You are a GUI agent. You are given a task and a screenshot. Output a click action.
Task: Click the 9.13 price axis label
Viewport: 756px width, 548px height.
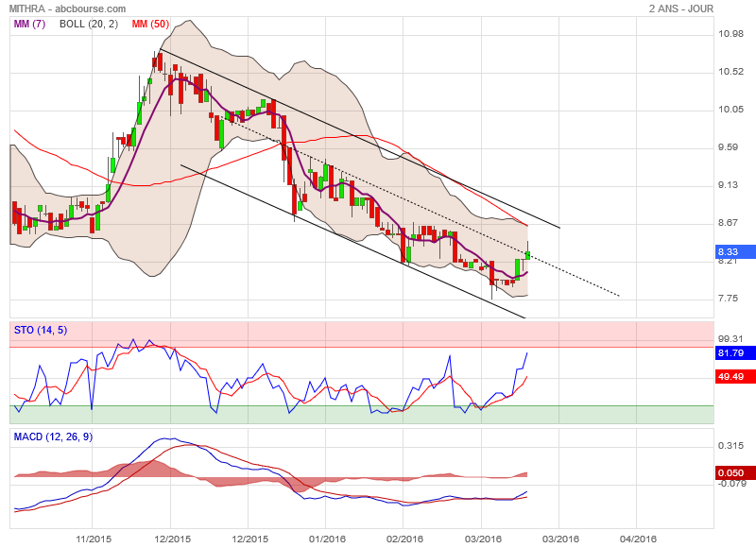pos(728,184)
